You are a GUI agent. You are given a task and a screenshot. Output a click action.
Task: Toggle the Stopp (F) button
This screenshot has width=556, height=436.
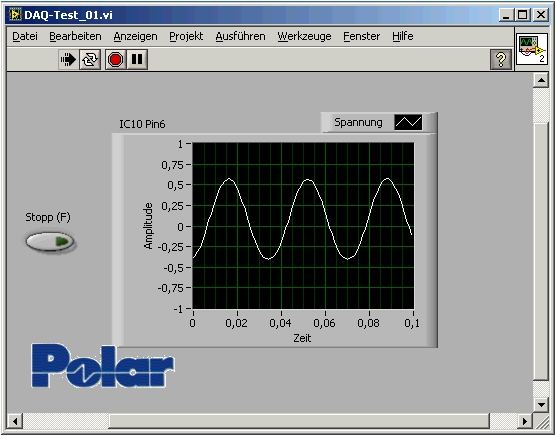(x=50, y=242)
